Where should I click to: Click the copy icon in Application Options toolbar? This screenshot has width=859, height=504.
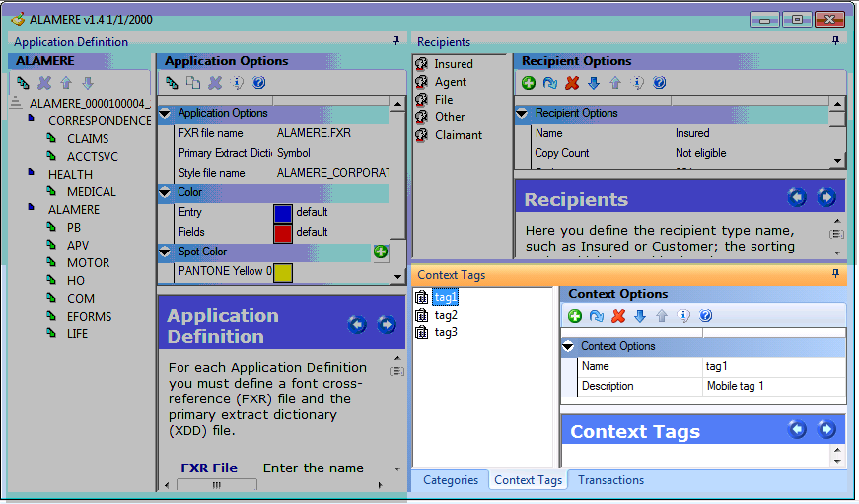pos(193,83)
